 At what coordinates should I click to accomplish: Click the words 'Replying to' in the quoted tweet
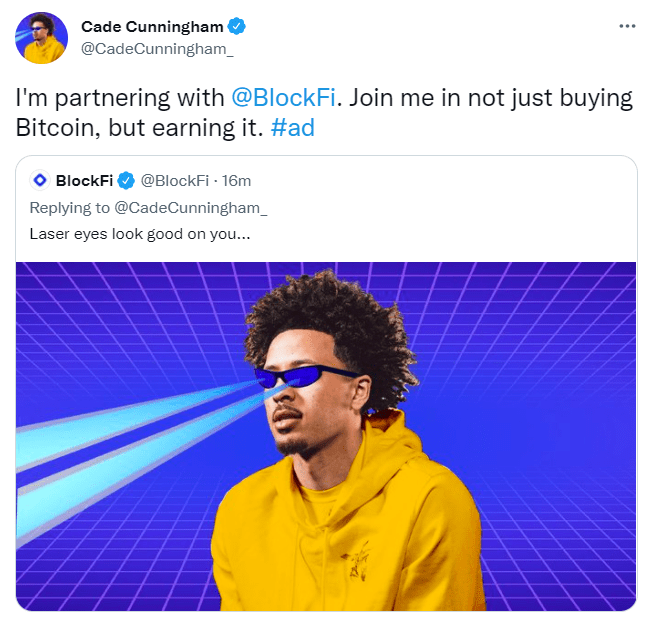tap(70, 208)
